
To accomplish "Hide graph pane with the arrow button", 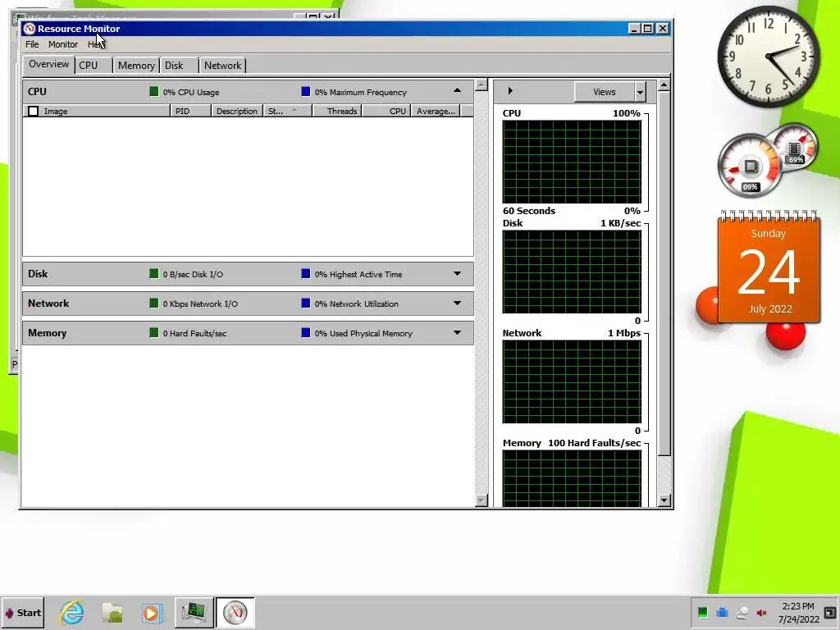I will coord(510,91).
